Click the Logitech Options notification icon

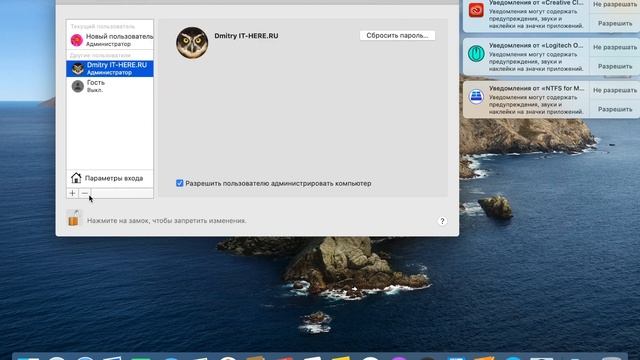pyautogui.click(x=476, y=53)
